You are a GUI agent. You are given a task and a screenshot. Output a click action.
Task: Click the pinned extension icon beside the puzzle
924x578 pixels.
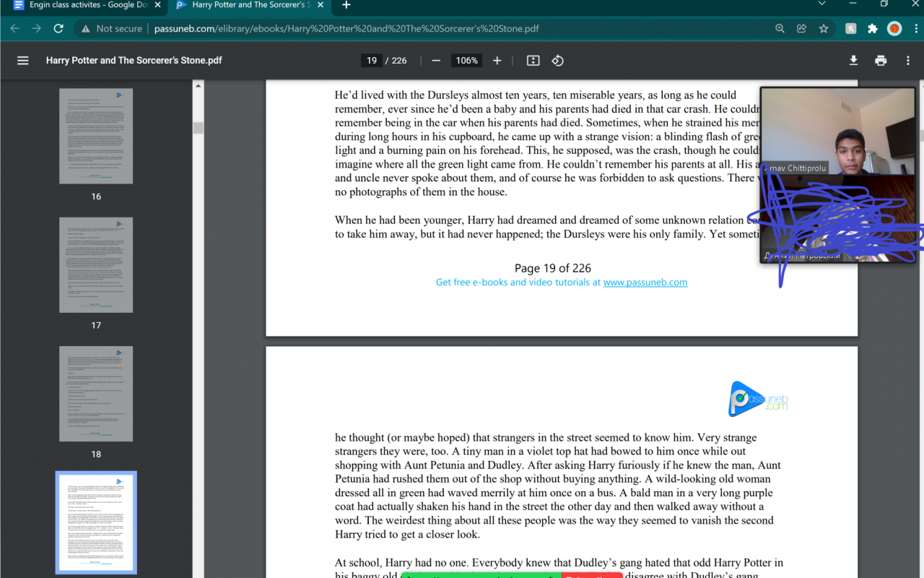coord(851,29)
